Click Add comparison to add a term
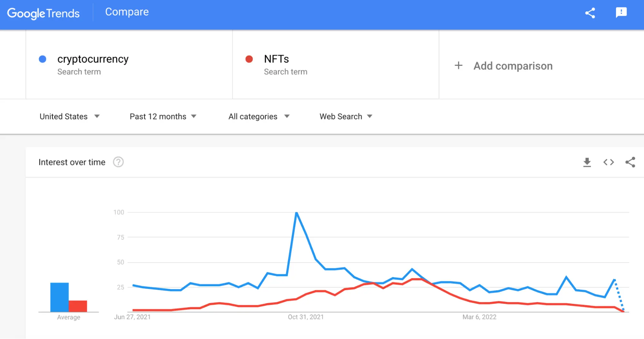 (x=513, y=65)
